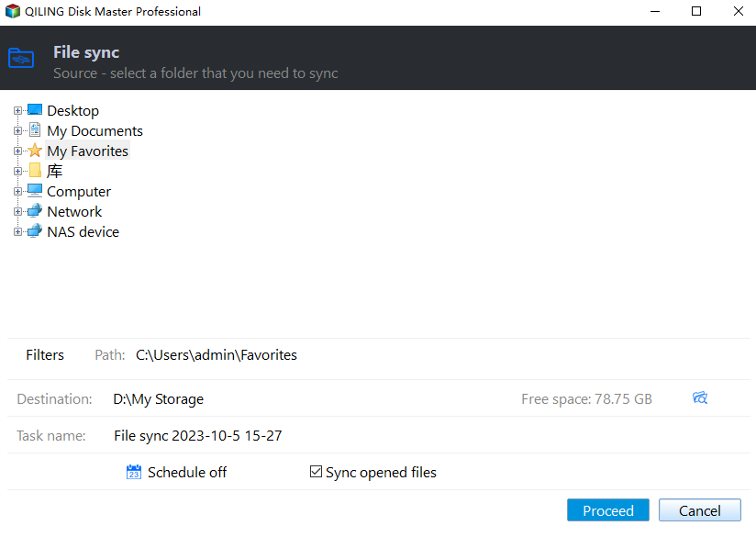Image resolution: width=756 pixels, height=537 pixels.
Task: Click the yellow library folder icon
Action: pyautogui.click(x=35, y=171)
